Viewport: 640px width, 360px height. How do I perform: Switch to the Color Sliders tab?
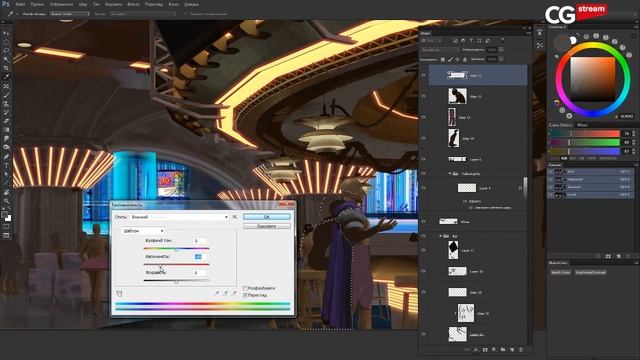(560, 125)
